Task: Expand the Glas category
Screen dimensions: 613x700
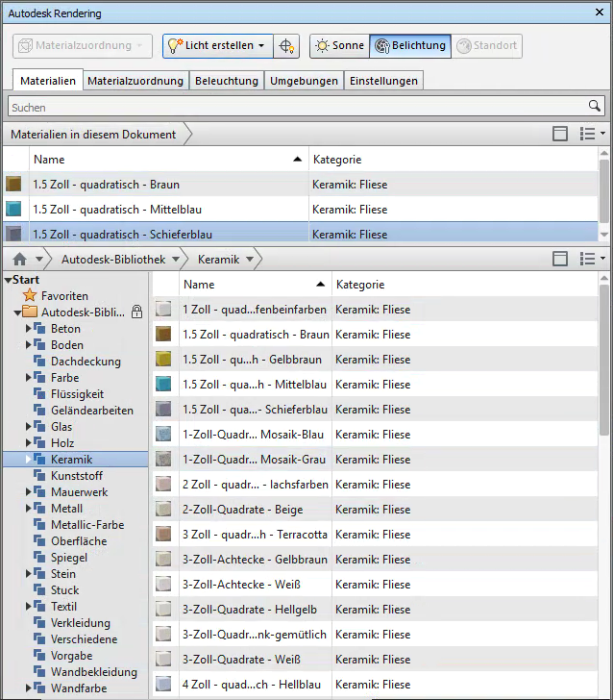Action: click(x=29, y=427)
